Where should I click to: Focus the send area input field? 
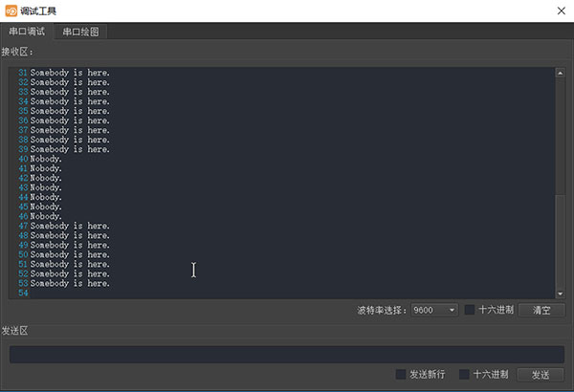tap(287, 355)
